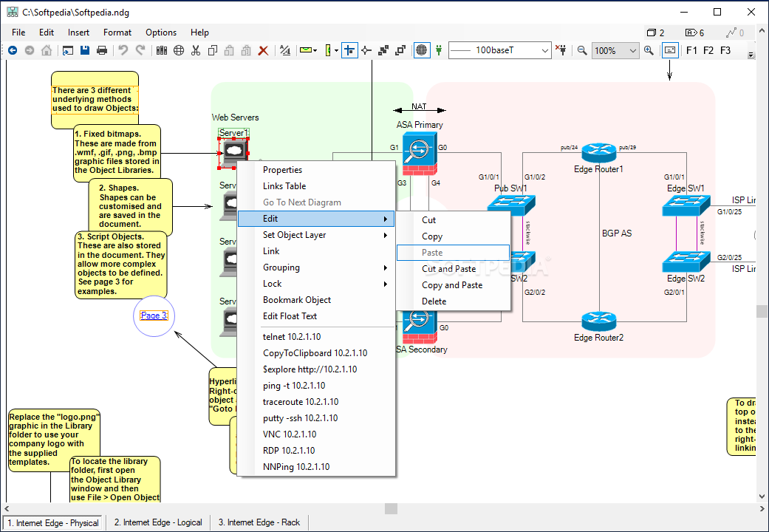769x532 pixels.
Task: Click the forward navigation arrow icon
Action: pos(30,50)
